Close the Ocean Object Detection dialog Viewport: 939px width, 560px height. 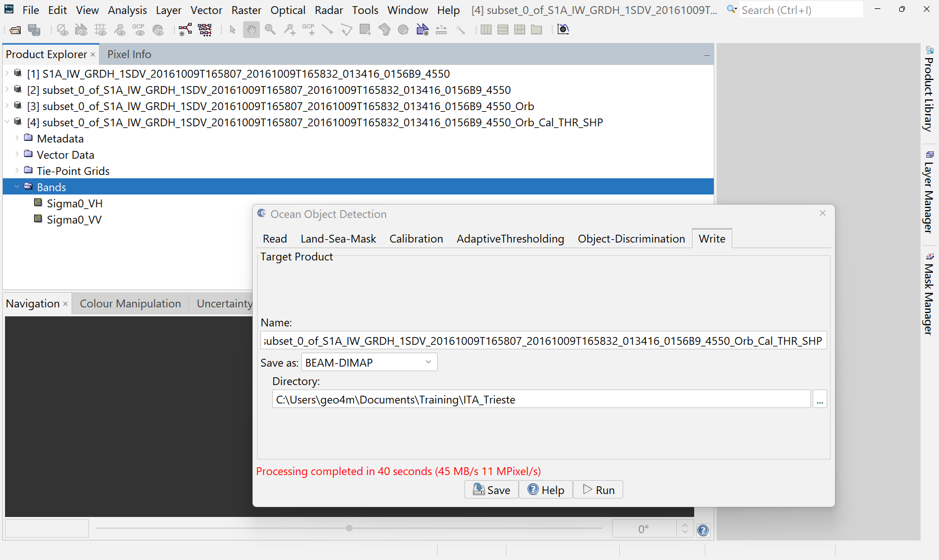tap(823, 213)
